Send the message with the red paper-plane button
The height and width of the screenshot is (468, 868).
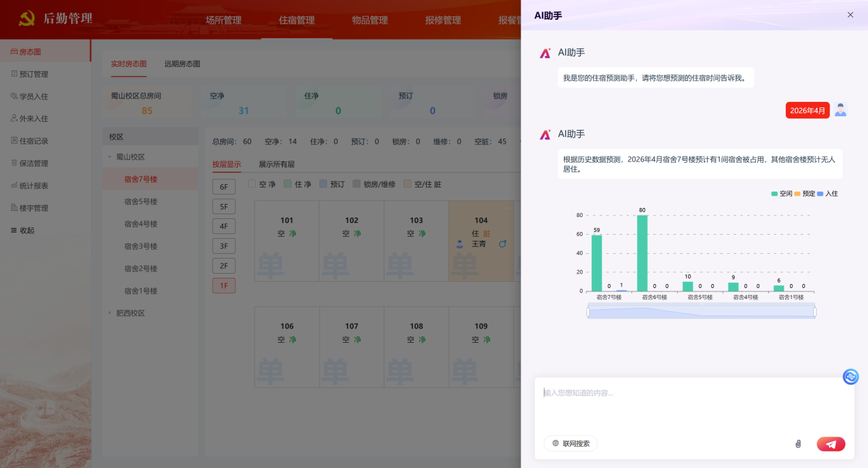click(830, 444)
